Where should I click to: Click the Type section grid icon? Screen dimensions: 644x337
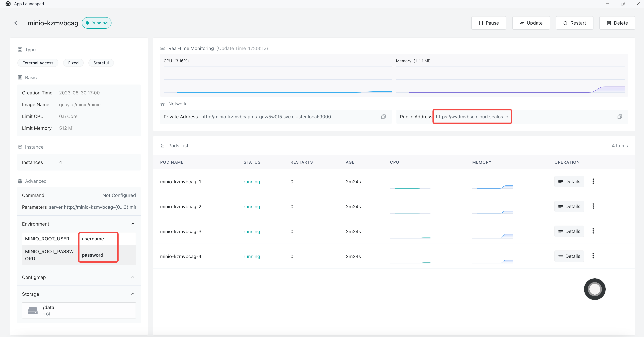click(20, 49)
